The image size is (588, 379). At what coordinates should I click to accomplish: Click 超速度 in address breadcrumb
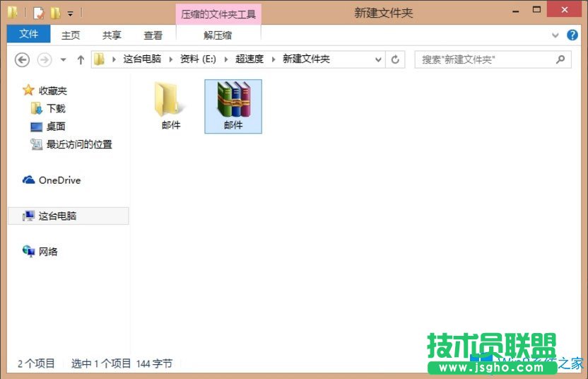(249, 59)
